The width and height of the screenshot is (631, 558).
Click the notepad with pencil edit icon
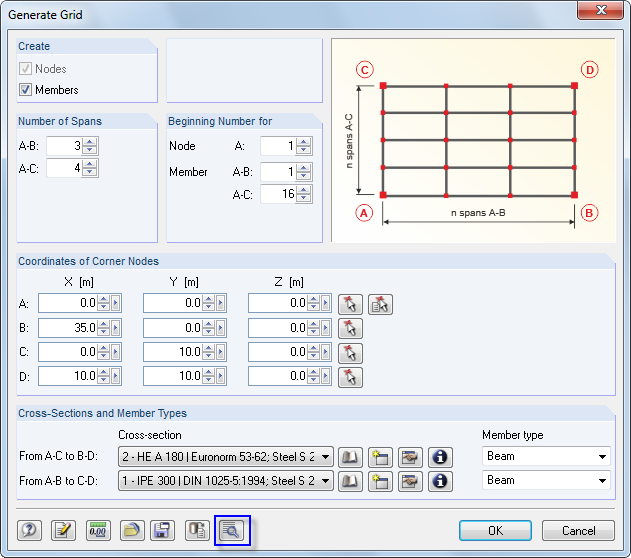pos(63,530)
